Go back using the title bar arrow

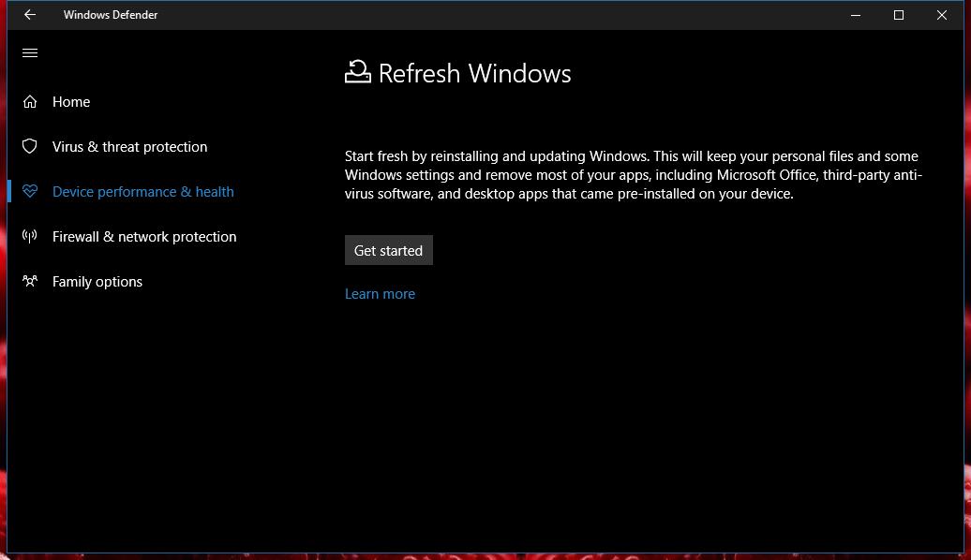(30, 15)
